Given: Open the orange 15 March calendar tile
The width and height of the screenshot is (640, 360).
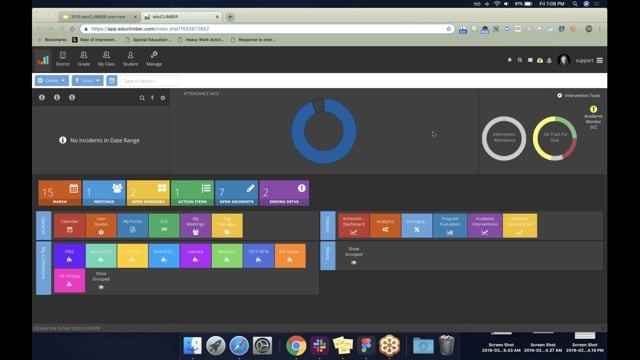Looking at the screenshot, I should pos(60,193).
